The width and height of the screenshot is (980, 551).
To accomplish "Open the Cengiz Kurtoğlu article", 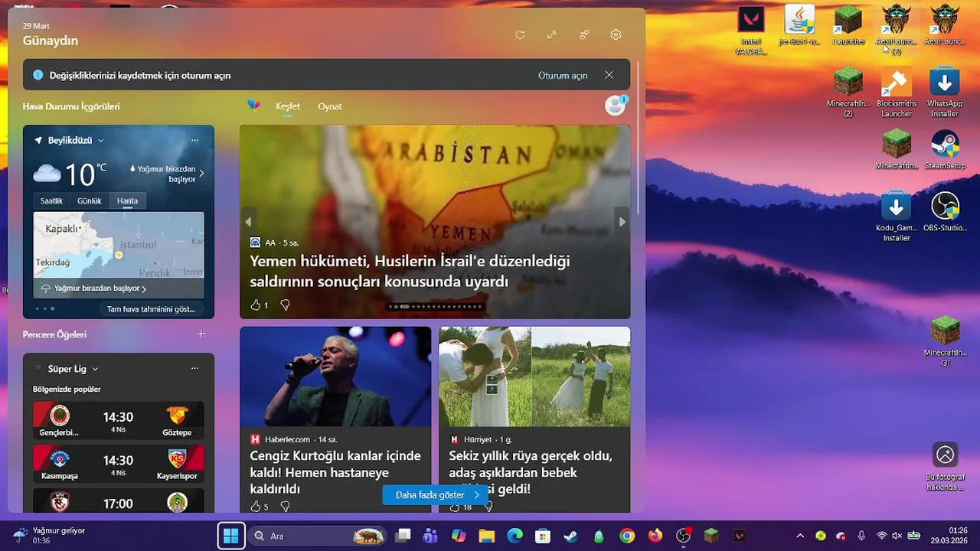I will (x=335, y=471).
